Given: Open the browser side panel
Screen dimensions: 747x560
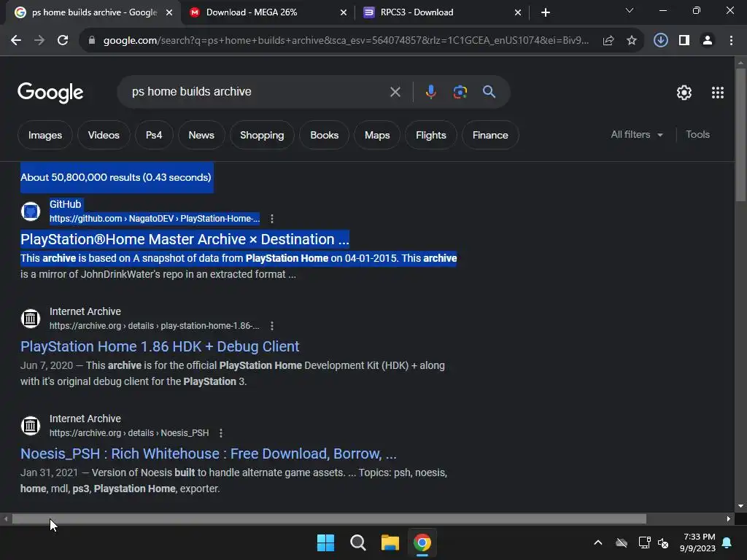Looking at the screenshot, I should [x=684, y=41].
